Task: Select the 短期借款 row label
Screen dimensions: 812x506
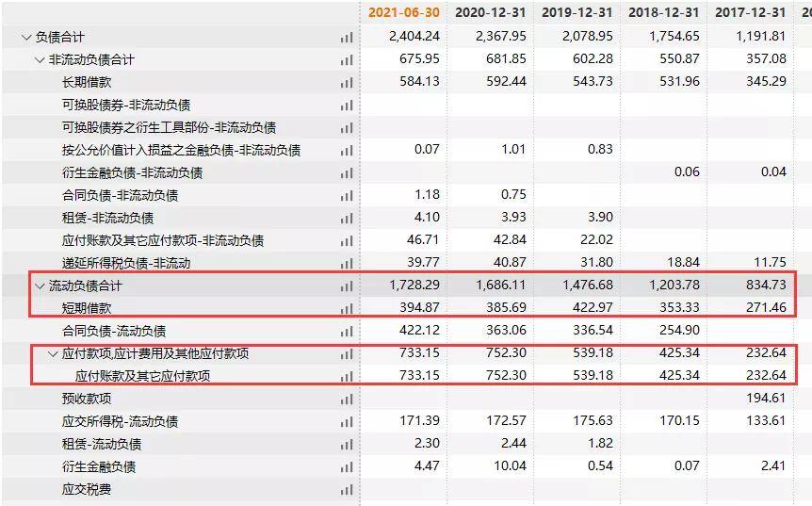Action: click(87, 308)
